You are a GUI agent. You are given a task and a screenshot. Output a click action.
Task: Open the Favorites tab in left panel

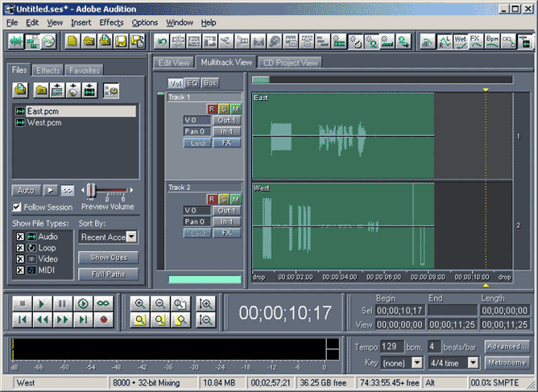point(85,70)
